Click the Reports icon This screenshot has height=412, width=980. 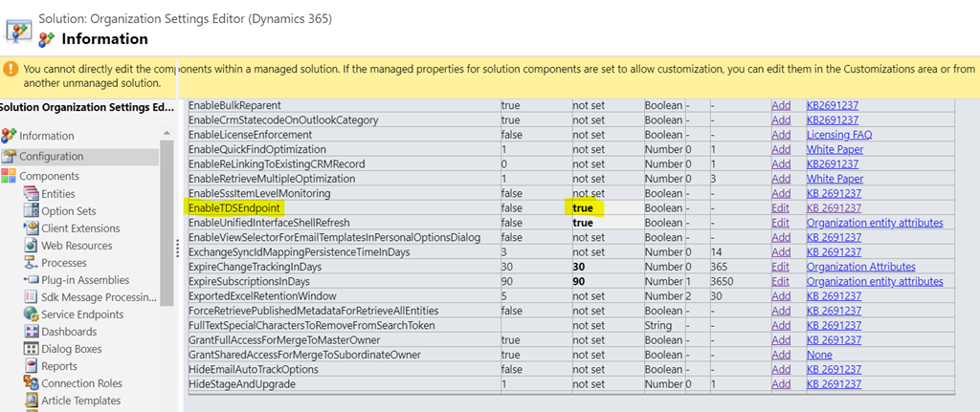click(32, 366)
